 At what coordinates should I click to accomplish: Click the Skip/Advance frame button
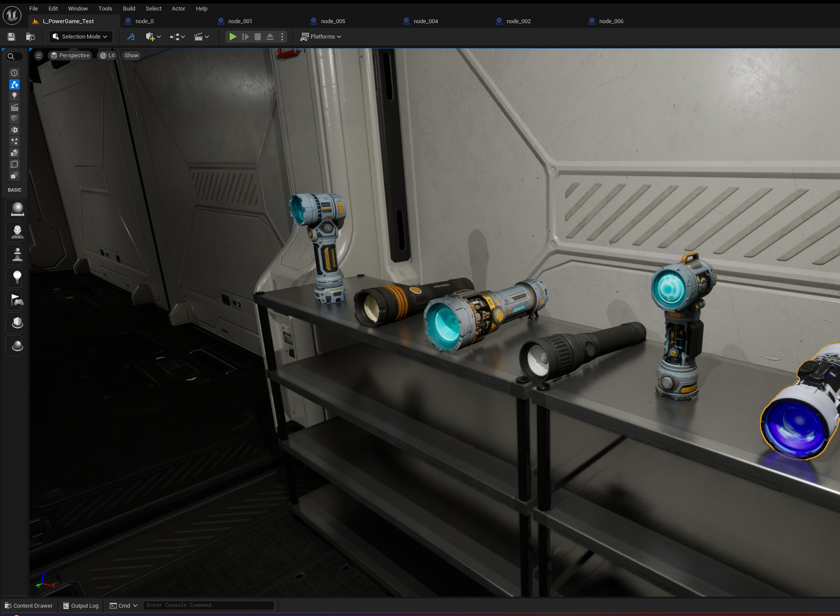pos(245,37)
